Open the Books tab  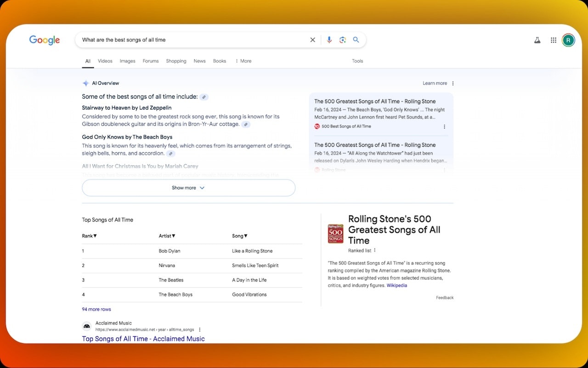220,61
